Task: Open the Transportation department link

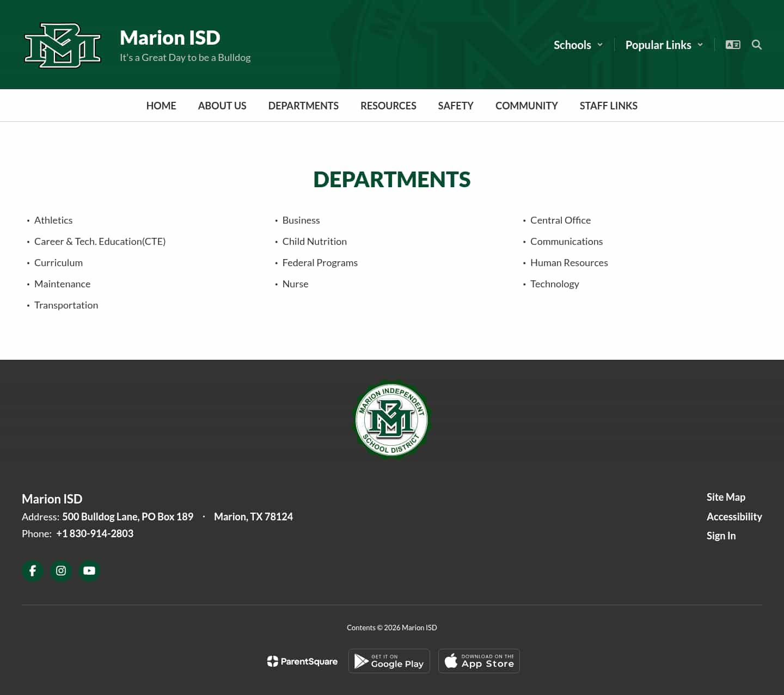Action: pos(66,305)
